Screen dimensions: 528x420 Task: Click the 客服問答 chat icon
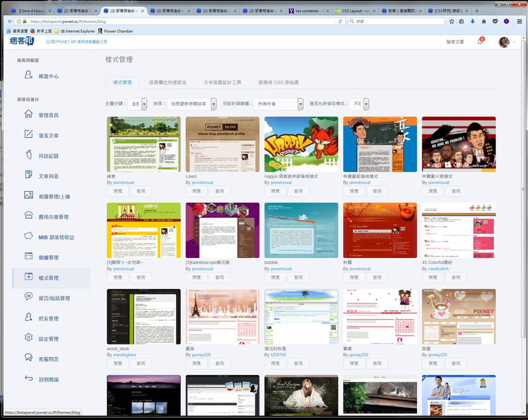point(29,358)
